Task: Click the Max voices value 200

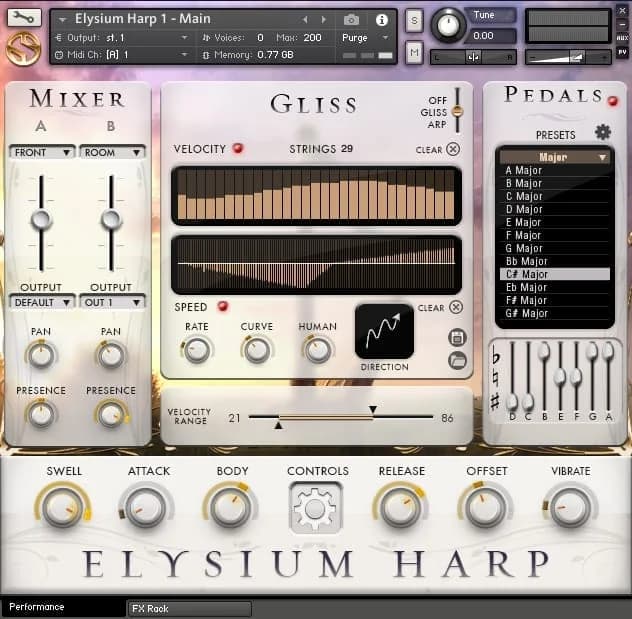Action: tap(312, 38)
